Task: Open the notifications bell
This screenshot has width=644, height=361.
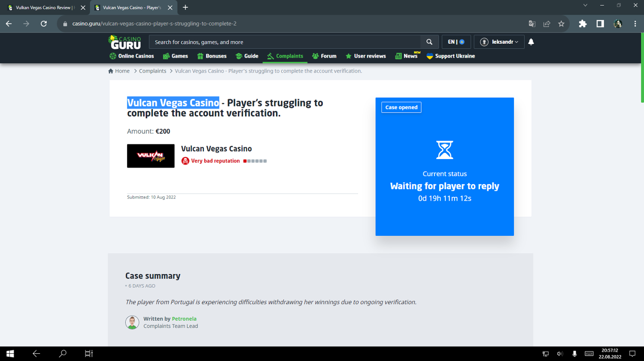Action: [x=531, y=42]
